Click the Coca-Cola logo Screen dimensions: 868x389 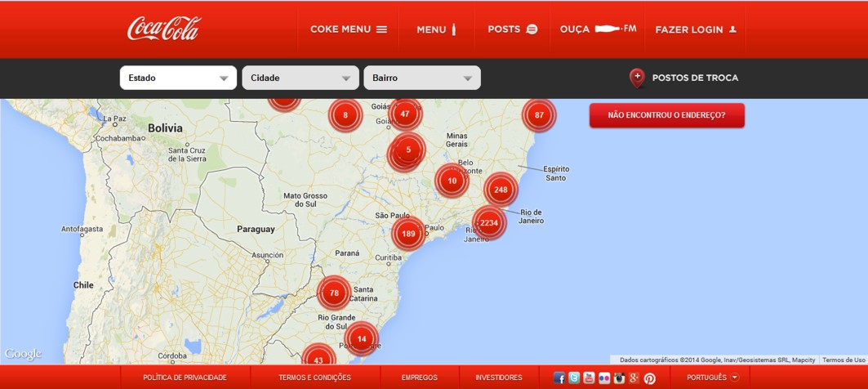(x=164, y=29)
